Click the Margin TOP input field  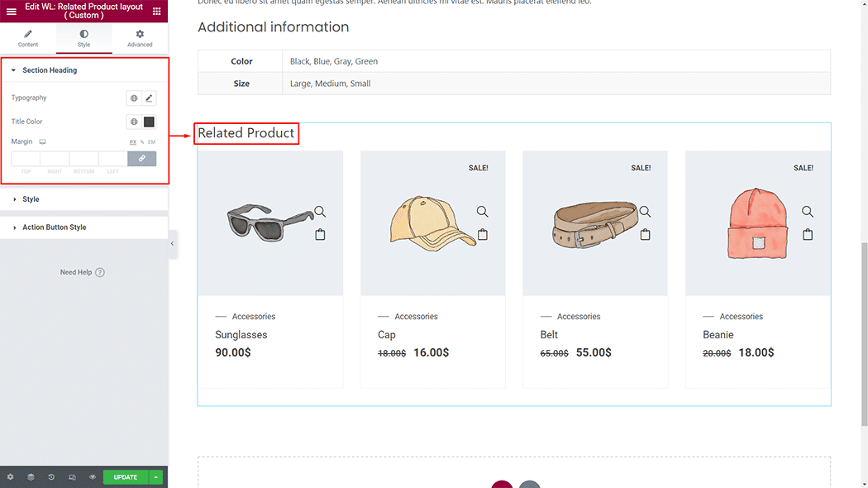pyautogui.click(x=26, y=158)
